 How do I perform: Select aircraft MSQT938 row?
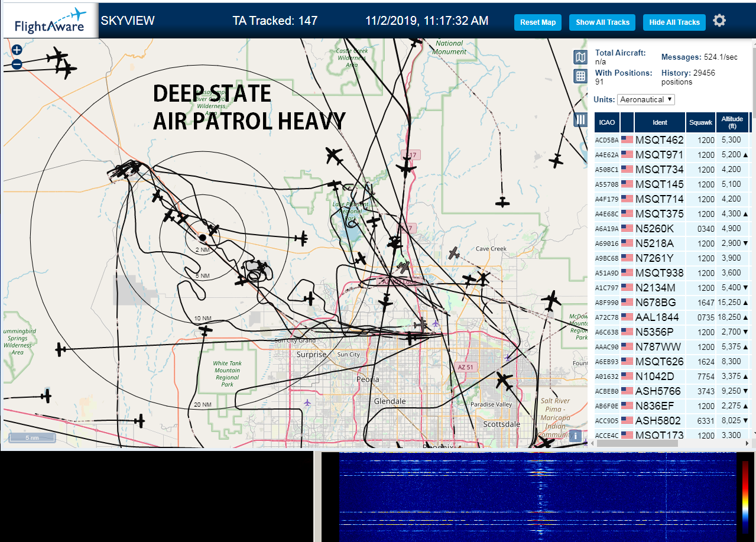pyautogui.click(x=672, y=273)
